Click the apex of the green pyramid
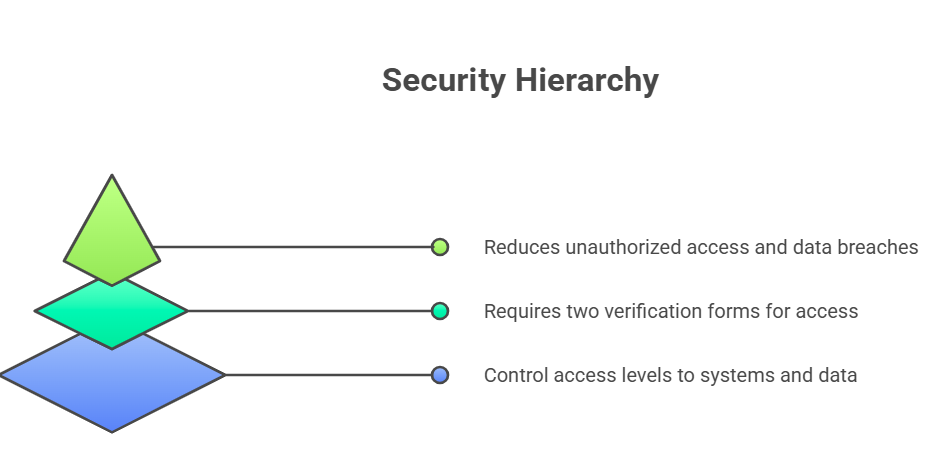950x460 pixels. 112,176
